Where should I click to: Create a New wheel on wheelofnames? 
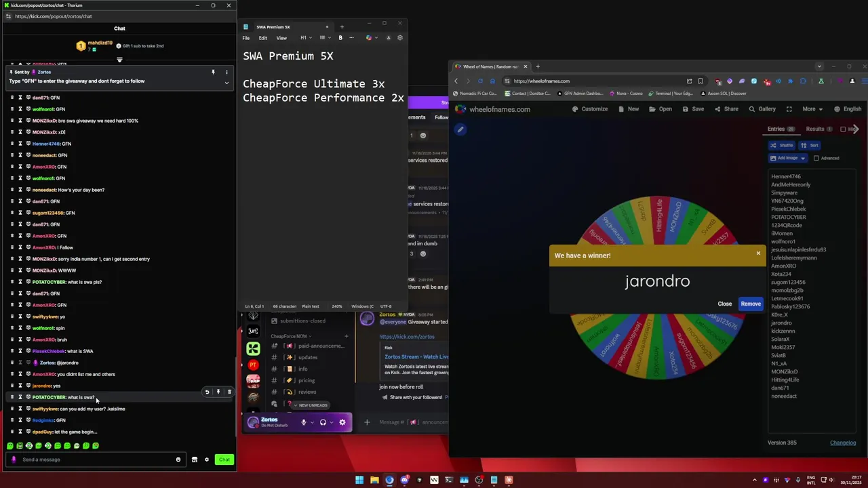[x=628, y=109]
